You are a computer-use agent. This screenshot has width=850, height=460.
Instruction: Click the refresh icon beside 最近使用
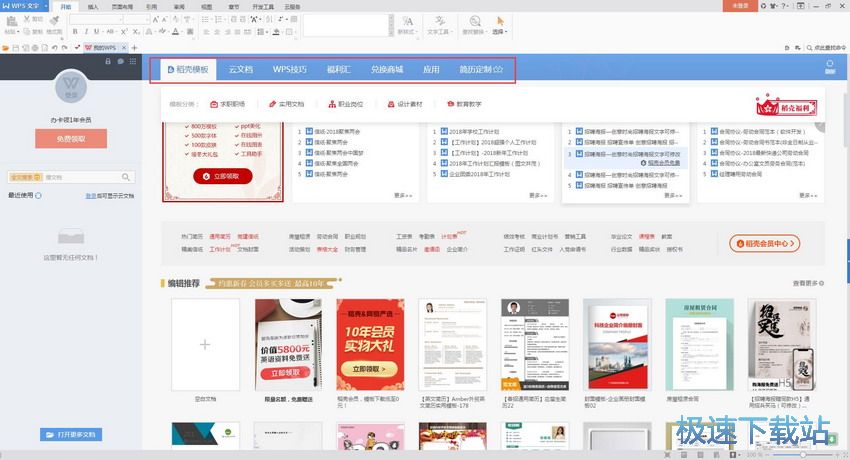click(38, 196)
